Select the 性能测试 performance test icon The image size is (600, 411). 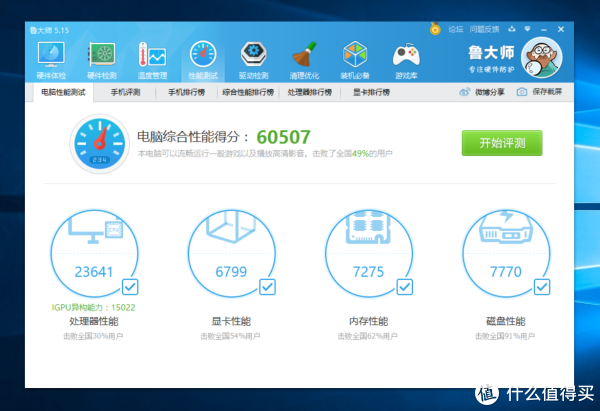(x=203, y=60)
